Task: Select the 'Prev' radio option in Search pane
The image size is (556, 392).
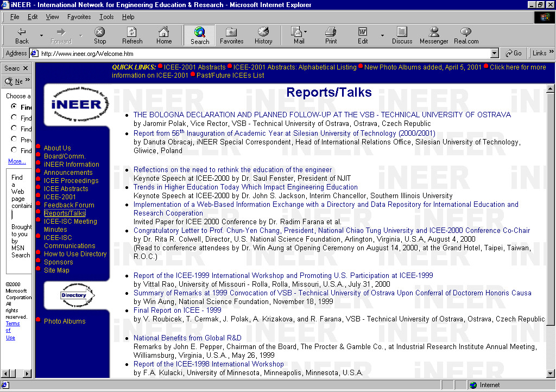Action: 14,139
